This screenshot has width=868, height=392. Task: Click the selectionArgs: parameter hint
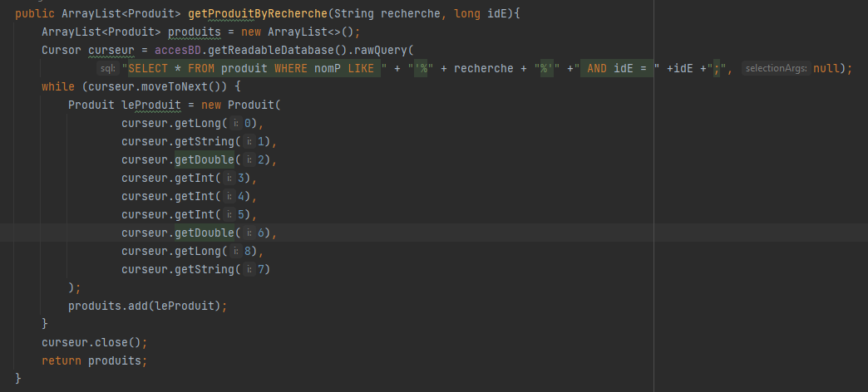pyautogui.click(x=776, y=69)
